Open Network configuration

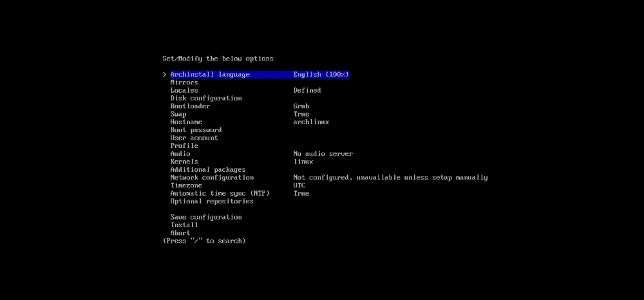pos(212,177)
